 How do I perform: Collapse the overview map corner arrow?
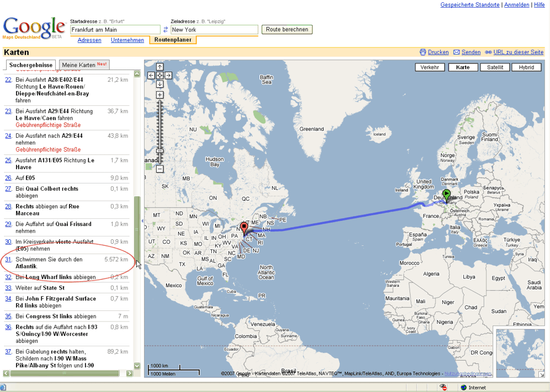[x=542, y=374]
